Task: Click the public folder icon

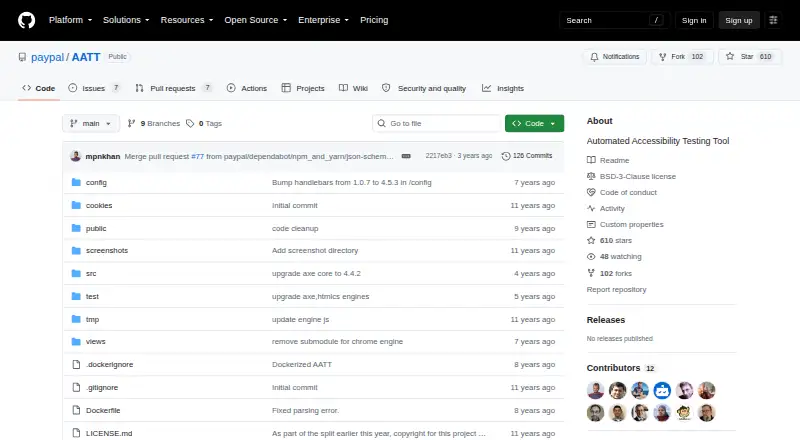Action: pos(76,228)
